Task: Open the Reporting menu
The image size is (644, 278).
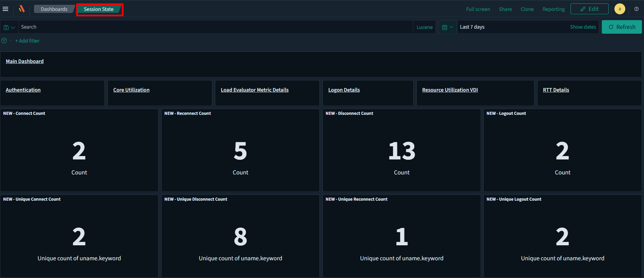Action: 553,9
